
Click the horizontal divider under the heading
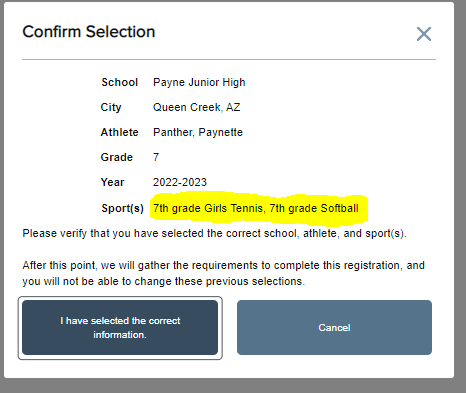(229, 60)
